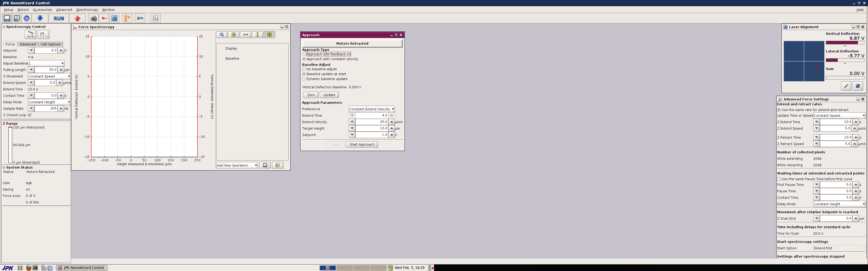Image resolution: width=868 pixels, height=271 pixels.
Task: Click the JPK logo menu in taskbar
Action: pyautogui.click(x=7, y=268)
